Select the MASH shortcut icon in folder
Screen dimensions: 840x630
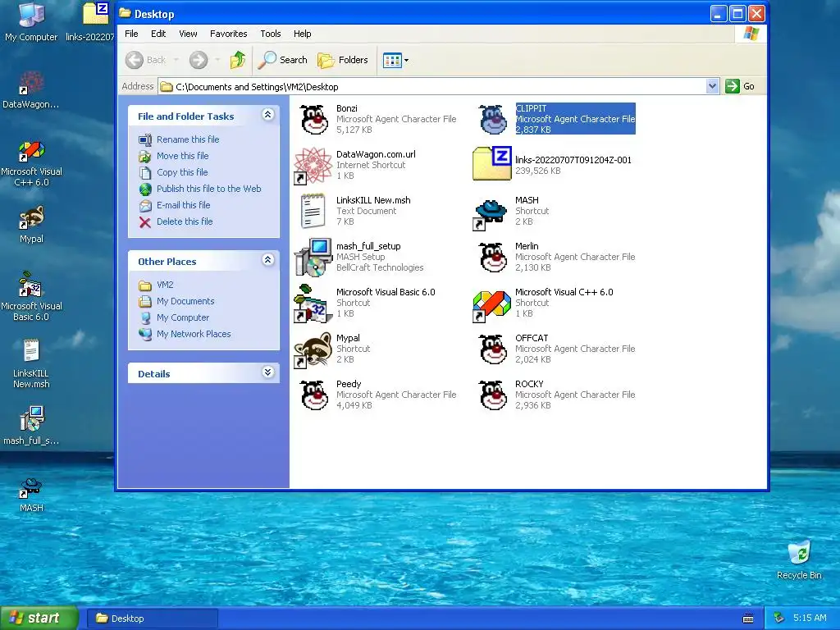[x=491, y=214]
